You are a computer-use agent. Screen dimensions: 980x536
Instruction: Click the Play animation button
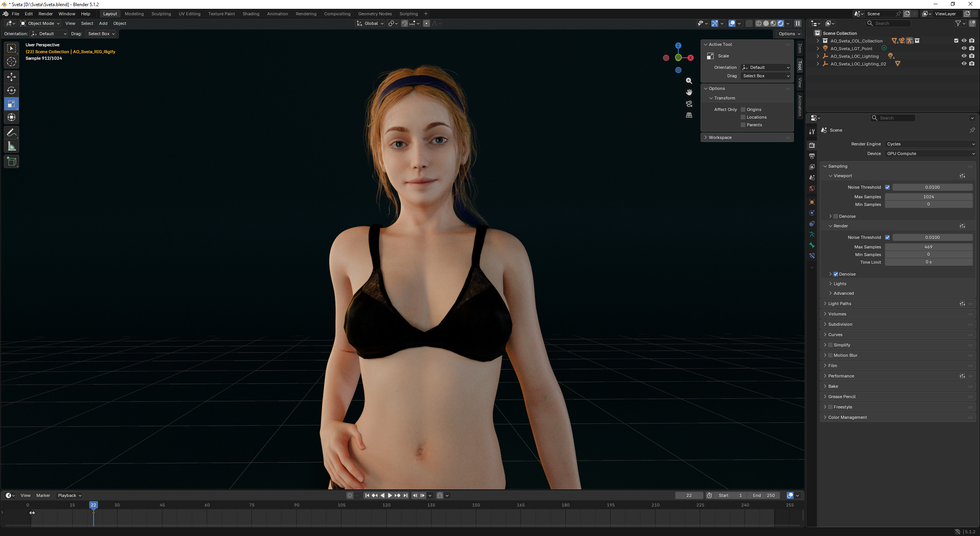pyautogui.click(x=390, y=495)
